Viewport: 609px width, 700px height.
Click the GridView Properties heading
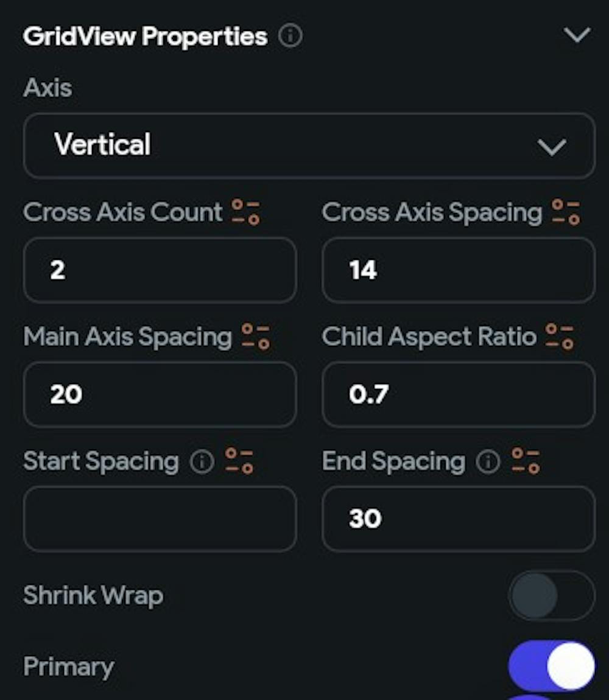pos(145,37)
